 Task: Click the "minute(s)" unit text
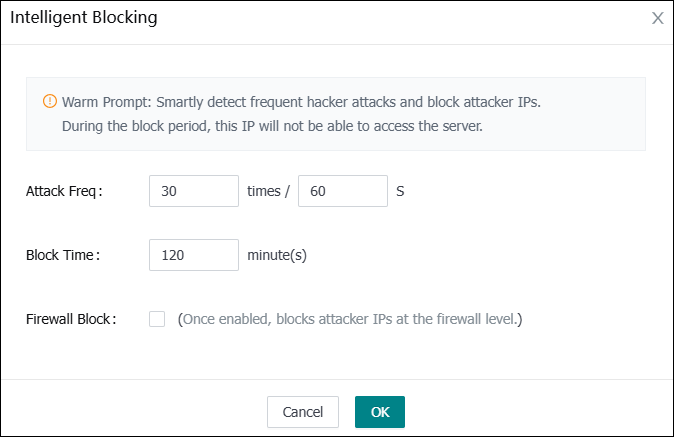(277, 255)
